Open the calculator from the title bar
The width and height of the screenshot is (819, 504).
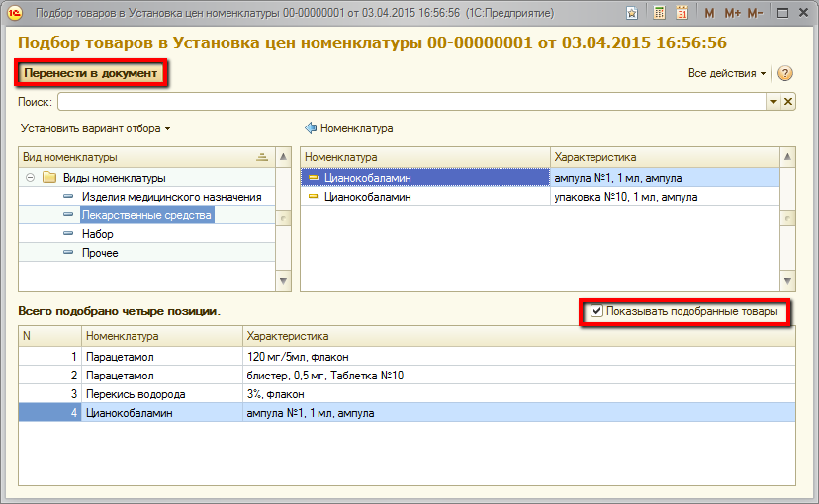(x=660, y=13)
